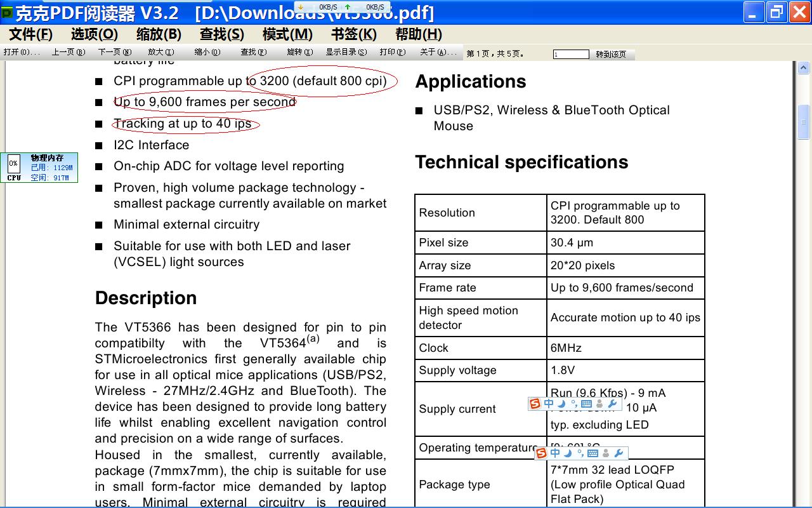812x508 pixels.
Task: Open the 书签(K) bookmarks menu
Action: click(x=354, y=34)
